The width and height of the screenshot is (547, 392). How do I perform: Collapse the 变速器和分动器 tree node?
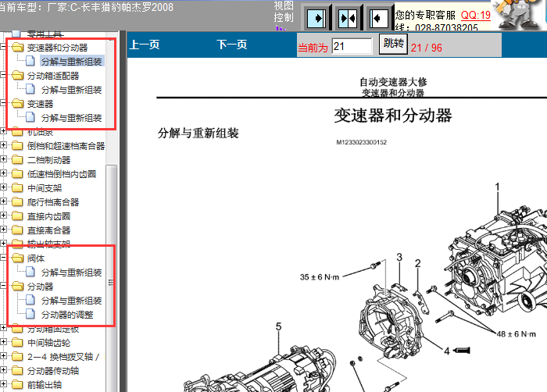coord(3,46)
